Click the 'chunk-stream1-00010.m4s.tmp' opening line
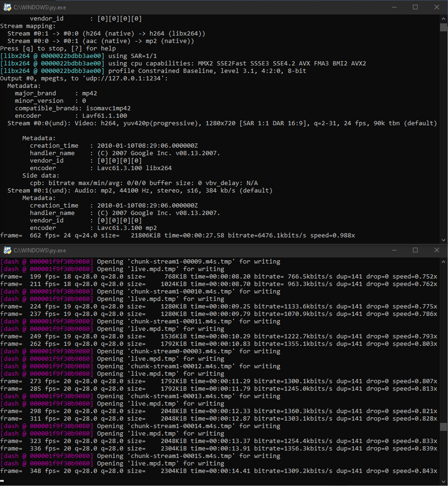 coord(140,292)
